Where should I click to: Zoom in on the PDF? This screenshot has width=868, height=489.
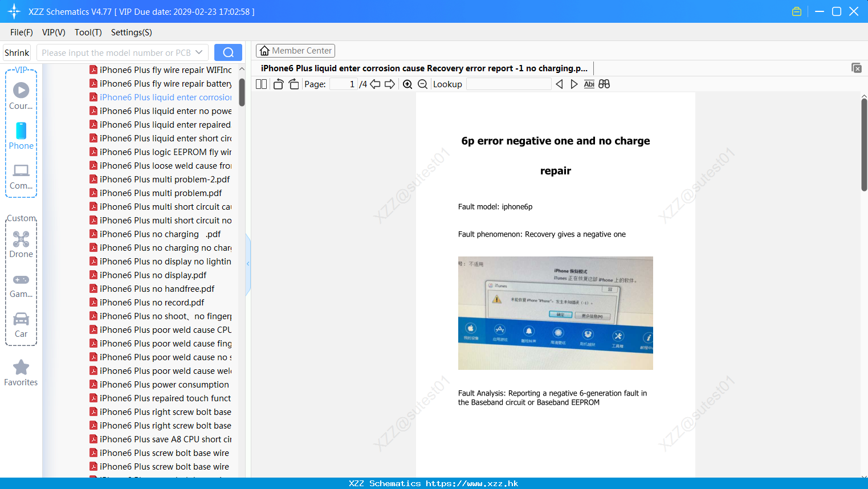pos(407,84)
